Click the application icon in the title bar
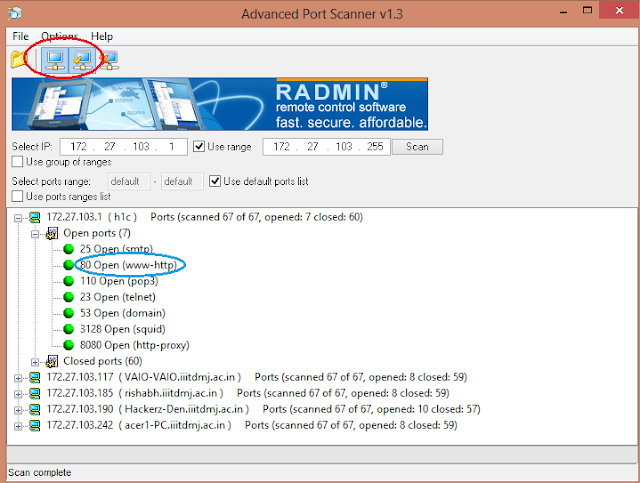 [x=15, y=13]
